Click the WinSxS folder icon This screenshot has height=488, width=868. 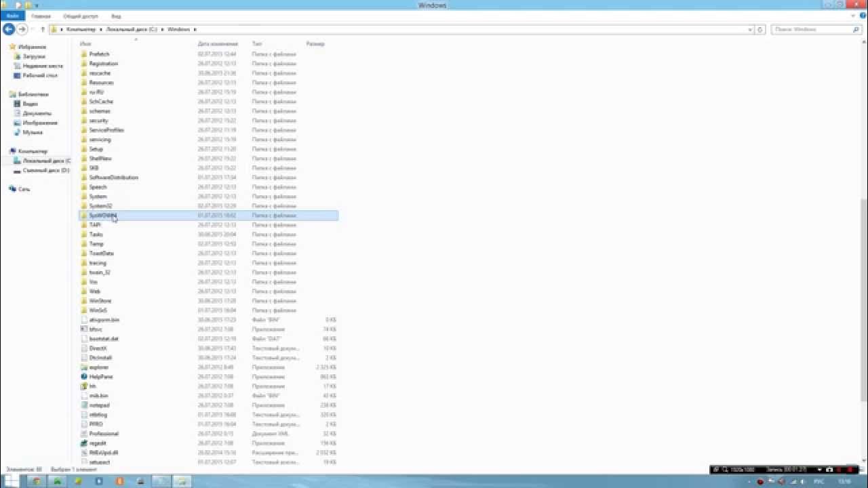click(84, 310)
